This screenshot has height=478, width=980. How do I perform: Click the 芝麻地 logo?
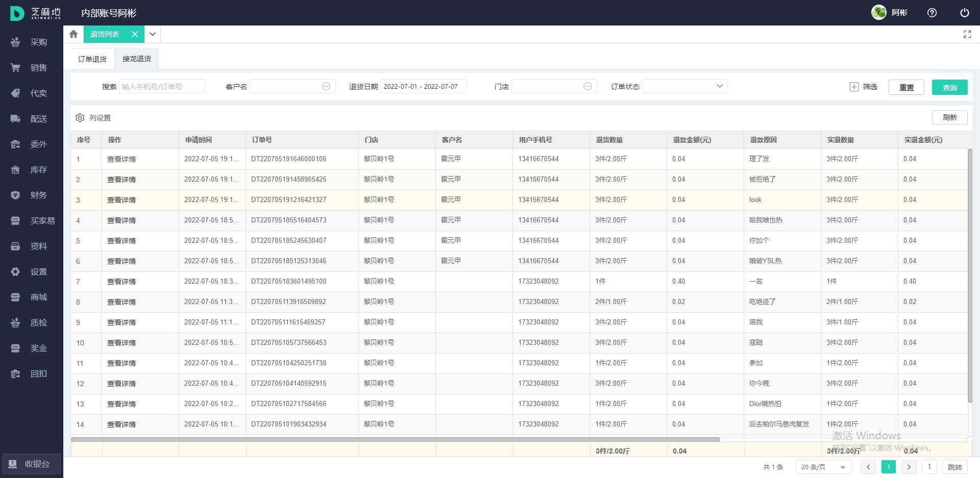(x=36, y=13)
